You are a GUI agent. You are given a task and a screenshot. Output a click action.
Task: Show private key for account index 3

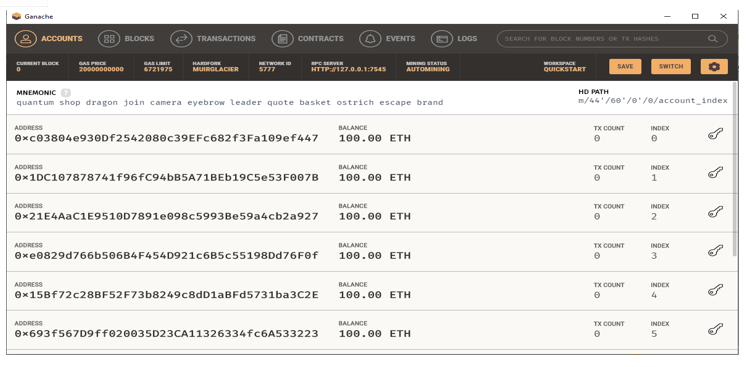pos(715,251)
